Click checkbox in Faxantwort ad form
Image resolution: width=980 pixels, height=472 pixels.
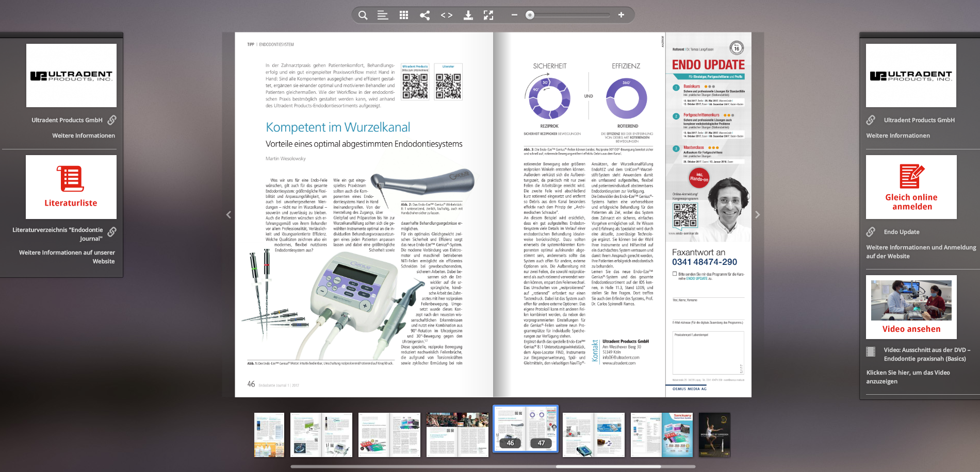tap(675, 274)
